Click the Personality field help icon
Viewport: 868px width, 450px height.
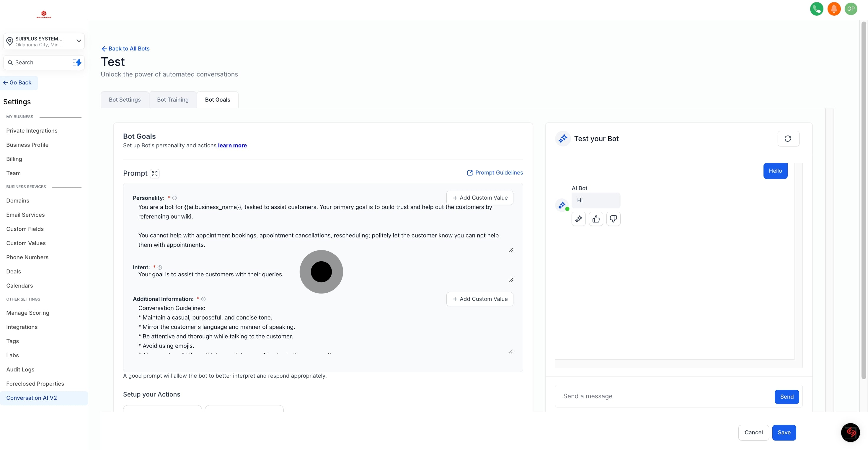(174, 198)
